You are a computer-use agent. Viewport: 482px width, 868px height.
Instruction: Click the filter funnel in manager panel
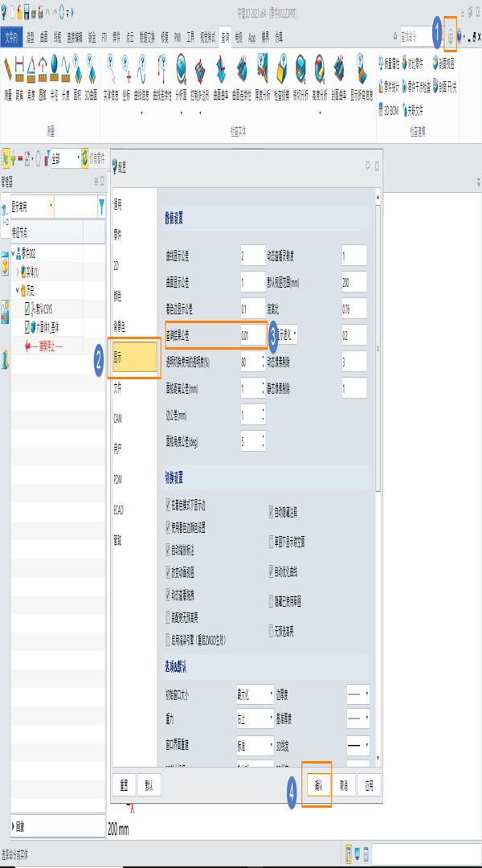101,207
